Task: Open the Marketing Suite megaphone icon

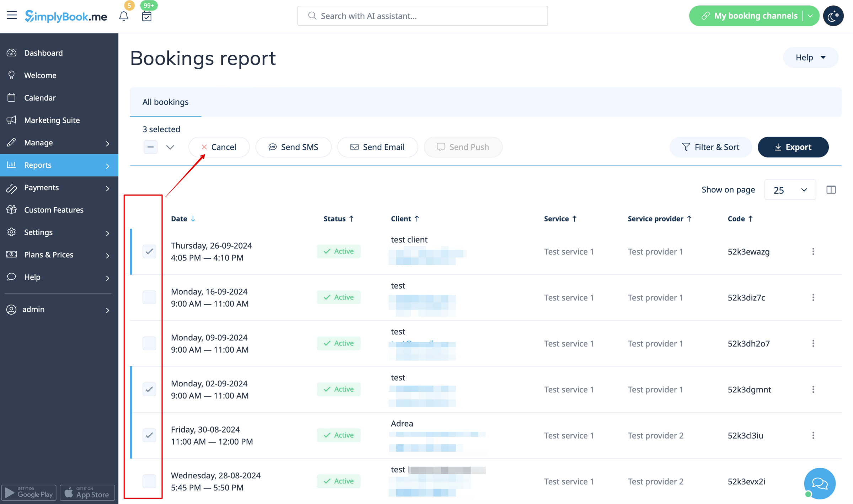Action: click(12, 120)
